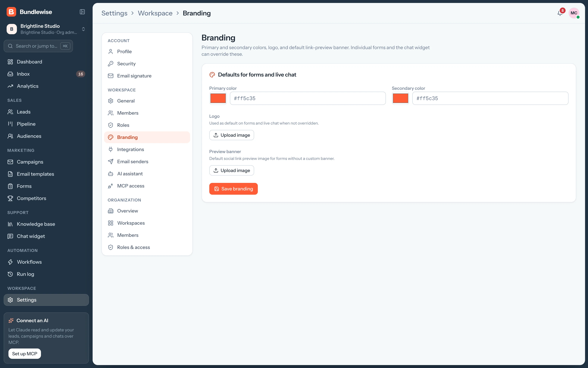The height and width of the screenshot is (368, 588).
Task: Click the Inbox tray icon
Action: click(10, 74)
